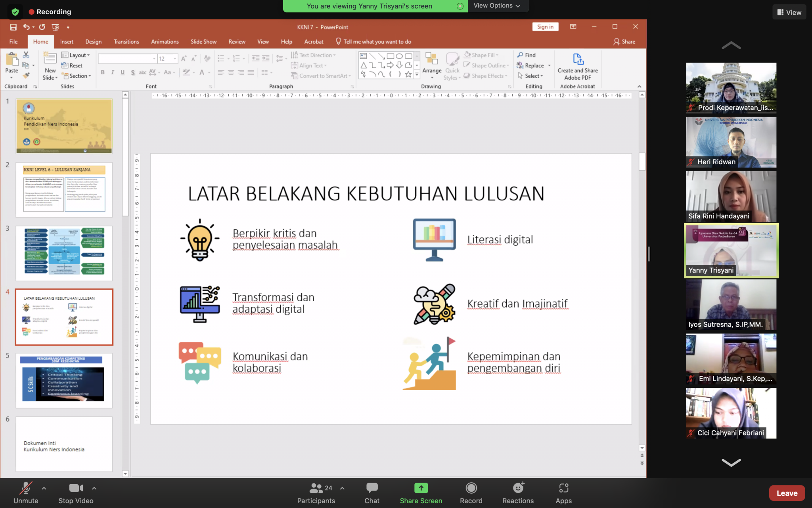Open the Transitions tab
Screen dimensions: 812x508
pyautogui.click(x=126, y=42)
